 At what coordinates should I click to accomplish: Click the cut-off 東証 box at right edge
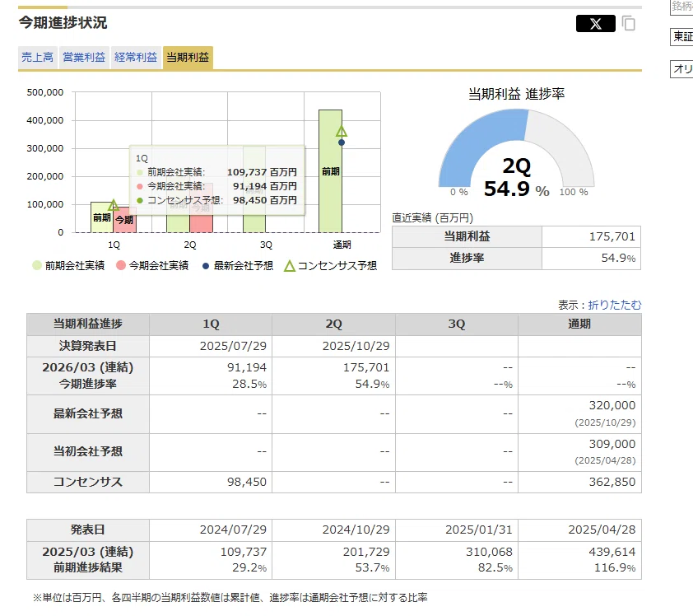click(681, 37)
